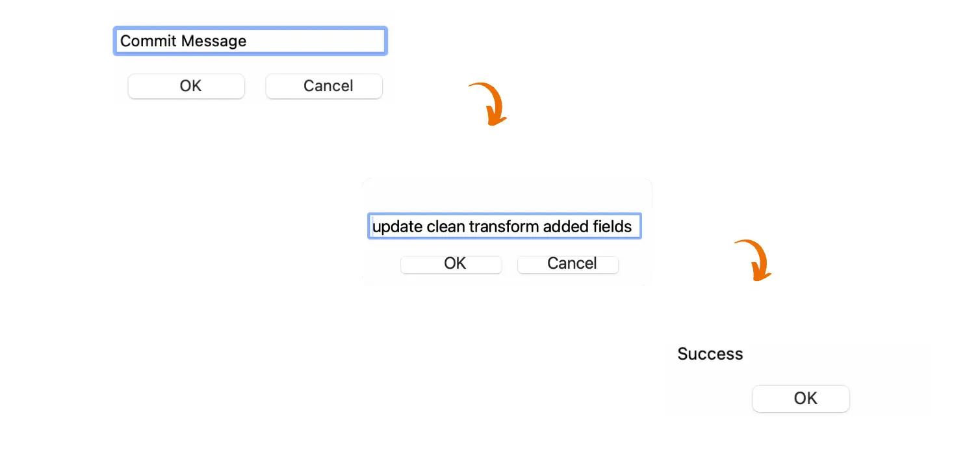980x458 pixels.
Task: Click the word "Commit" in the first field
Action: (x=149, y=41)
